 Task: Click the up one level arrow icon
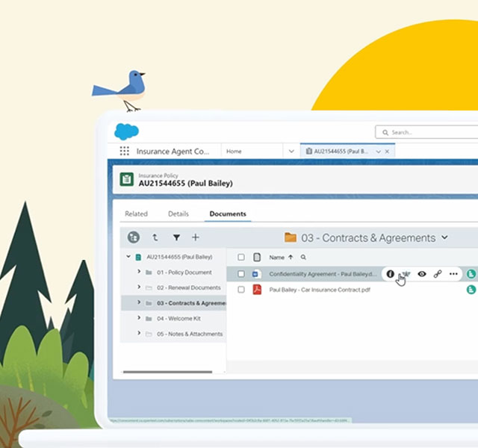pos(155,237)
